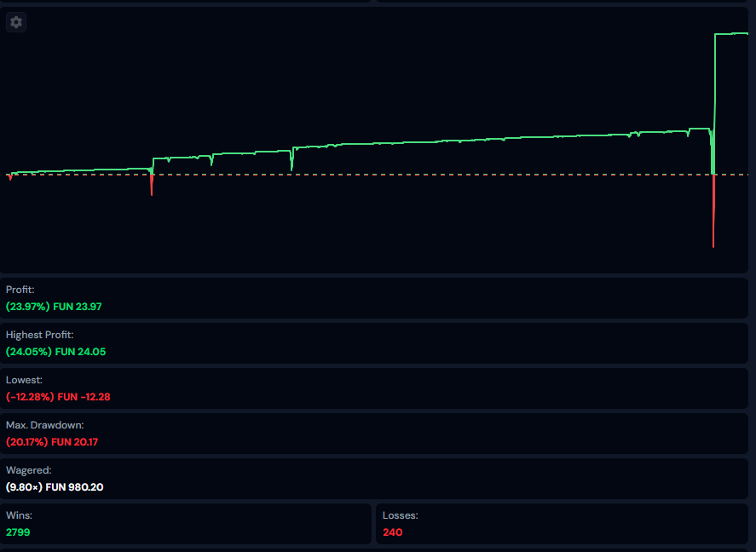Click the tiny red dip at chart start
This screenshot has height=552, width=756.
coord(9,177)
